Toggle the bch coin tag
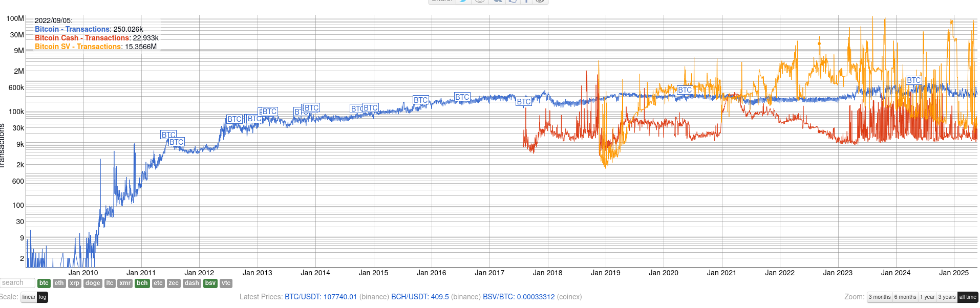Screen dimensions: 980x308 pyautogui.click(x=142, y=283)
